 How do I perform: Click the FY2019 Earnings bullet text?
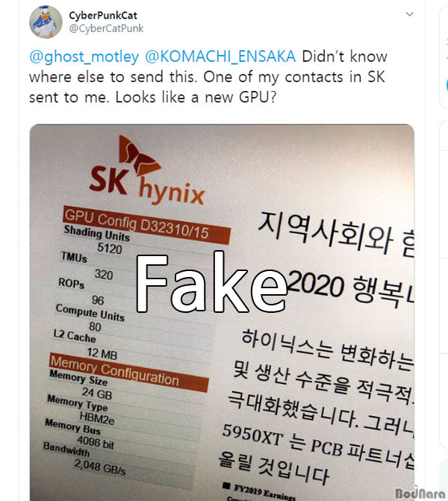coord(259,491)
